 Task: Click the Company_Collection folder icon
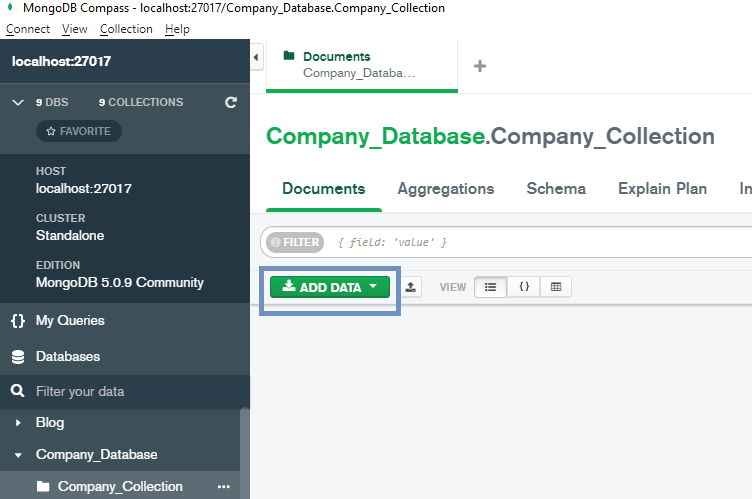coord(43,487)
